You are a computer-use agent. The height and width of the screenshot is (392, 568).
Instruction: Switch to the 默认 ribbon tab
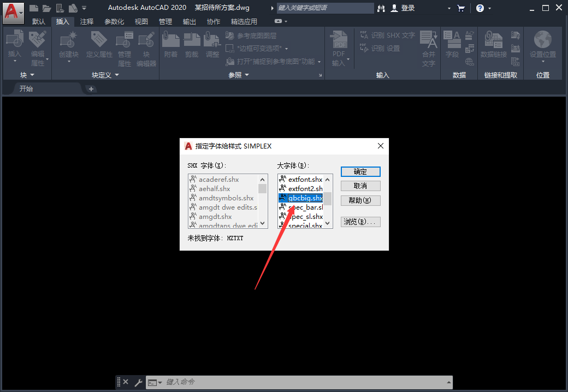[39, 22]
